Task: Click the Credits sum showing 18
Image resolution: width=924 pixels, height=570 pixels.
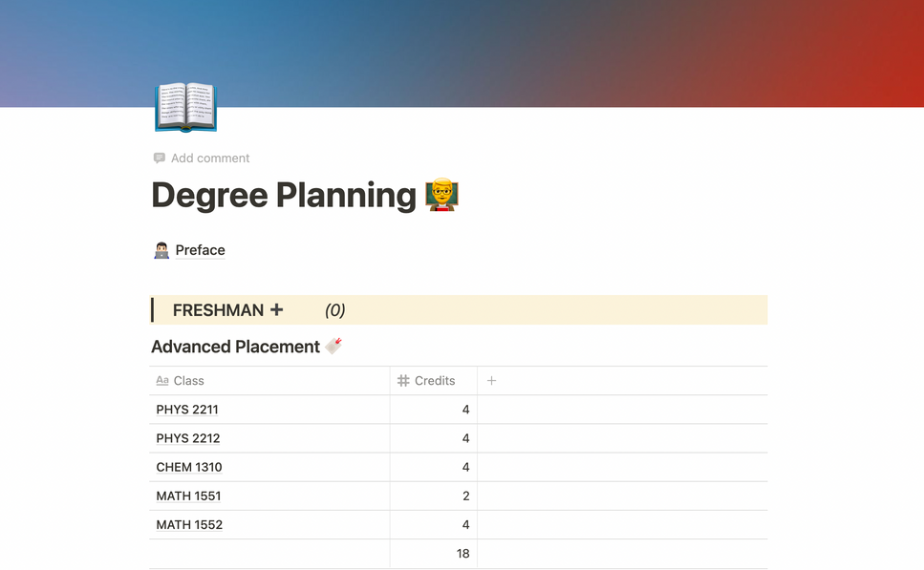Action: coord(462,553)
